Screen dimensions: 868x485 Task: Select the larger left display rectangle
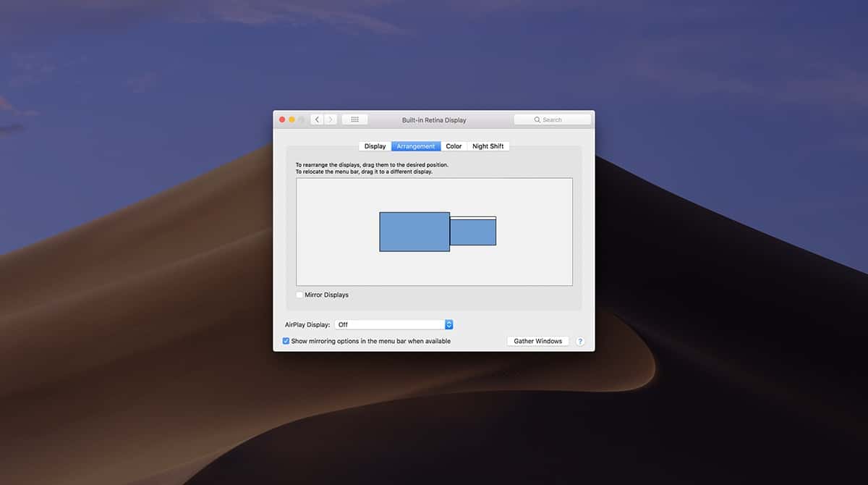(x=414, y=232)
